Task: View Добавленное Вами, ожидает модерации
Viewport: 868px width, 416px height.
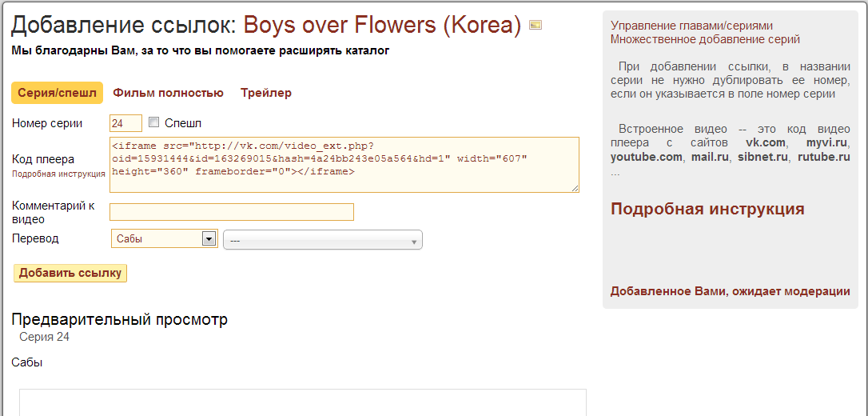Action: point(730,291)
